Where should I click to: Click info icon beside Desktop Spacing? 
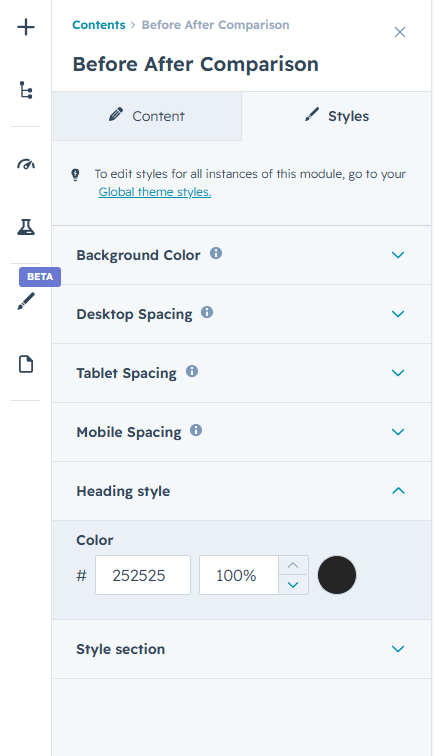click(207, 312)
